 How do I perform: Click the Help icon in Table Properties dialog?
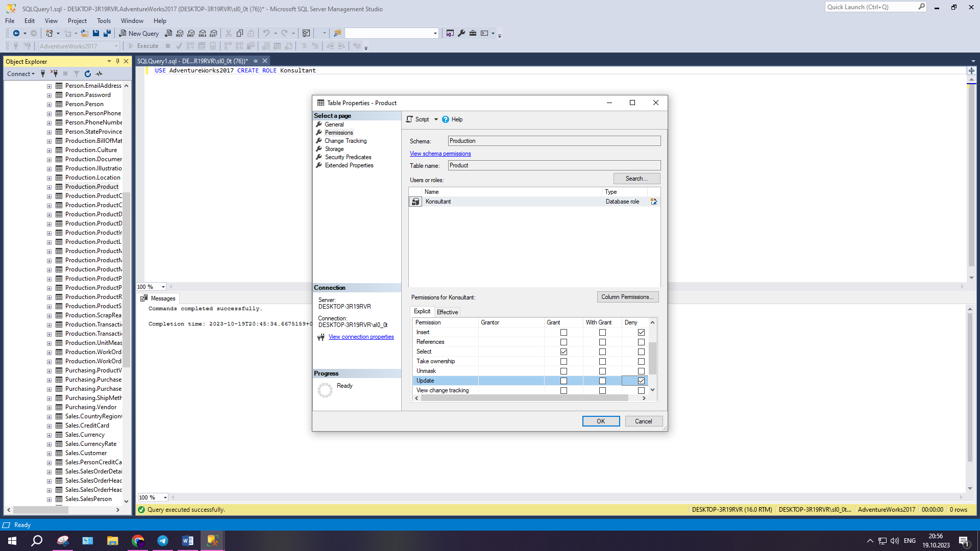[x=446, y=119]
